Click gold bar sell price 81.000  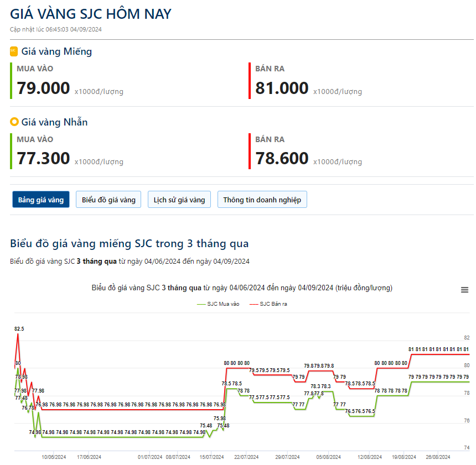[282, 88]
